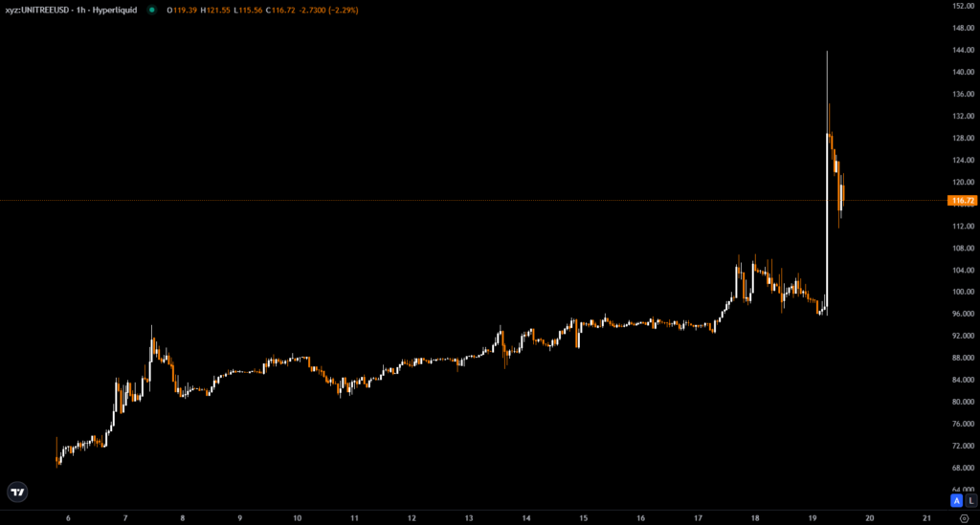
Task: Click date label 9 on time axis
Action: coord(240,518)
